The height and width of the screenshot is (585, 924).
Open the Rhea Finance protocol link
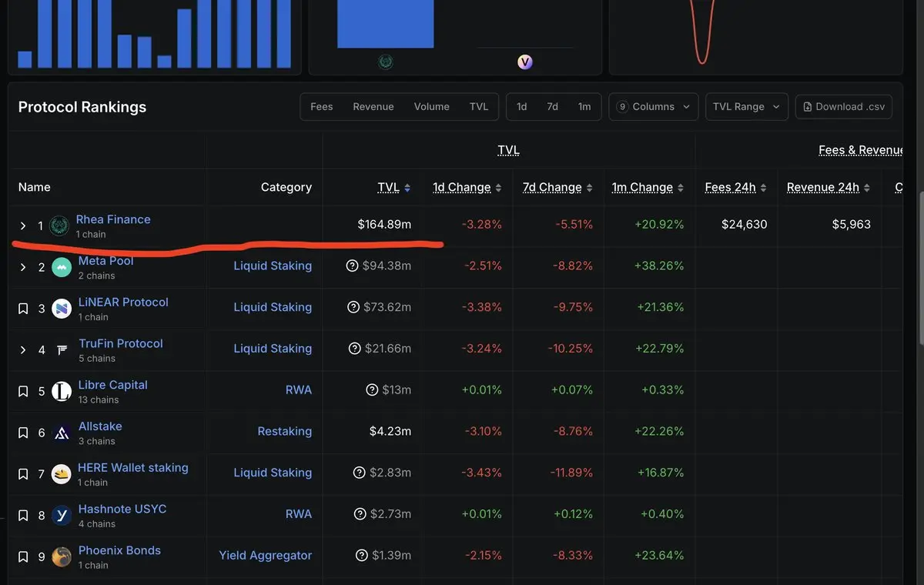pos(113,219)
